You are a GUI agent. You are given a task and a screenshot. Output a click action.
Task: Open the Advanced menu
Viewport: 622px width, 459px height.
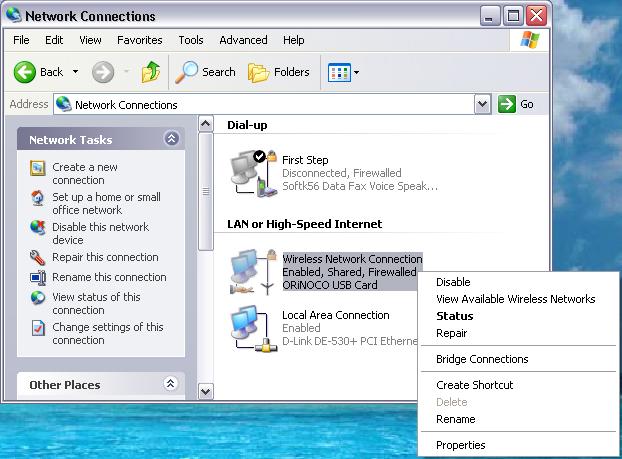(243, 40)
